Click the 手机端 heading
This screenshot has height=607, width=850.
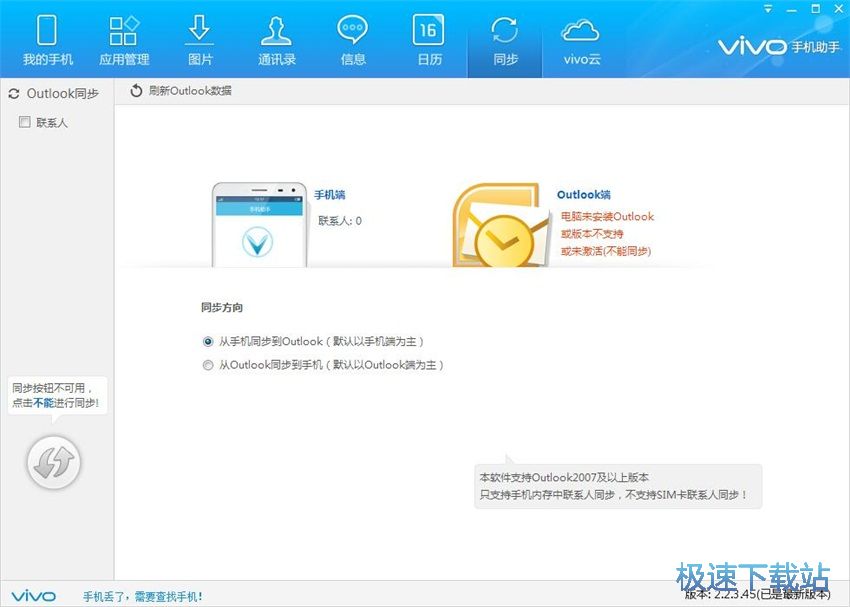tap(330, 195)
